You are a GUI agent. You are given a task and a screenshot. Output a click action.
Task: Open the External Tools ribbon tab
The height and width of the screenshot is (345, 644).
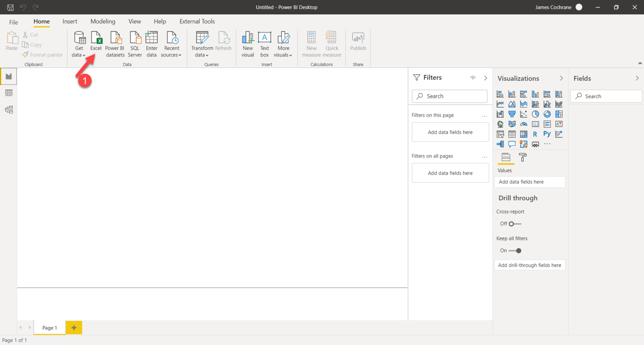coord(197,21)
